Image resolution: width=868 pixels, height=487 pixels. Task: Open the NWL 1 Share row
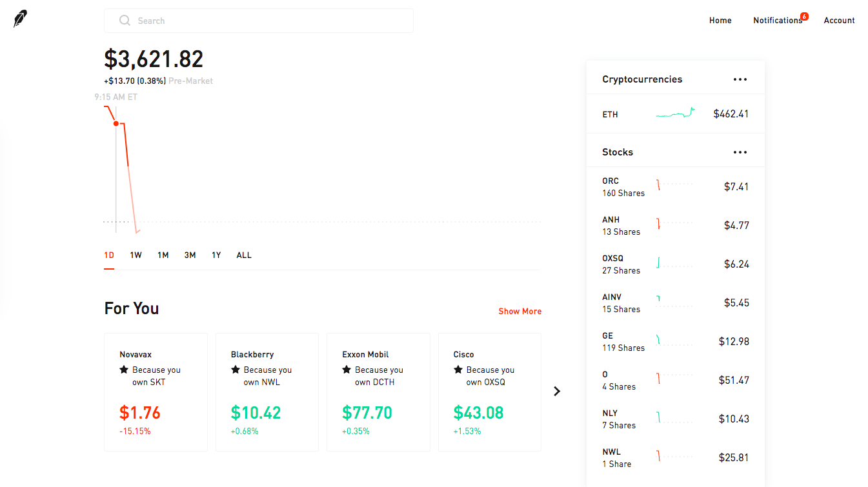coord(676,457)
